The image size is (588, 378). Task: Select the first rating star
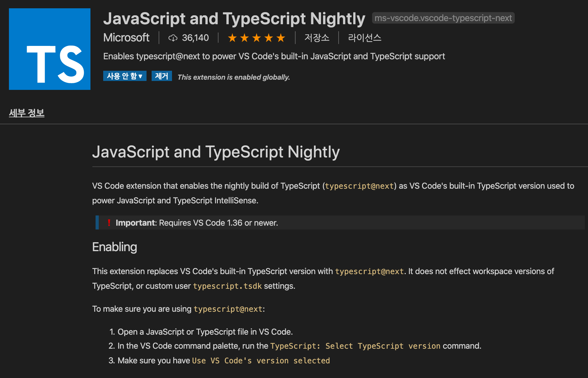click(232, 38)
